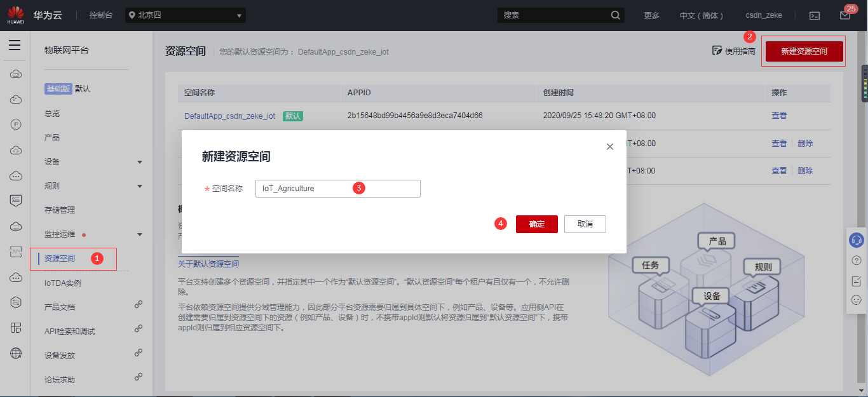Screen dimensions: 868x397
Task: Select 产品 in the sidebar
Action: click(x=52, y=138)
